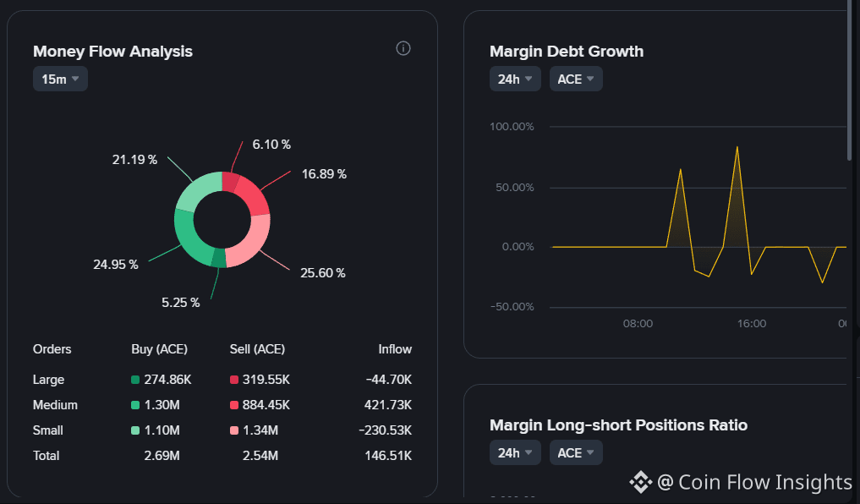The image size is (860, 504).
Task: Select the 16.89 % donut label
Action: tap(324, 174)
